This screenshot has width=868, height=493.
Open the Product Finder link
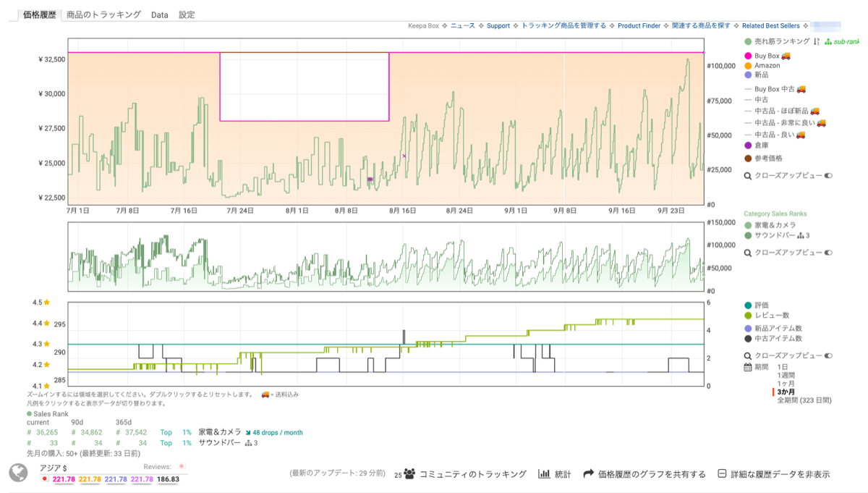(639, 26)
